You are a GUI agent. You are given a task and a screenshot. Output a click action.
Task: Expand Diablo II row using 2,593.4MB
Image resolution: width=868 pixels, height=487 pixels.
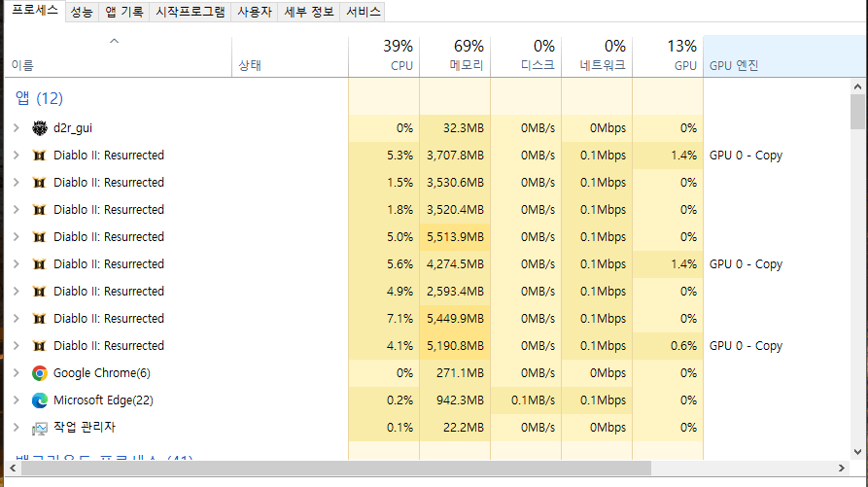[17, 291]
